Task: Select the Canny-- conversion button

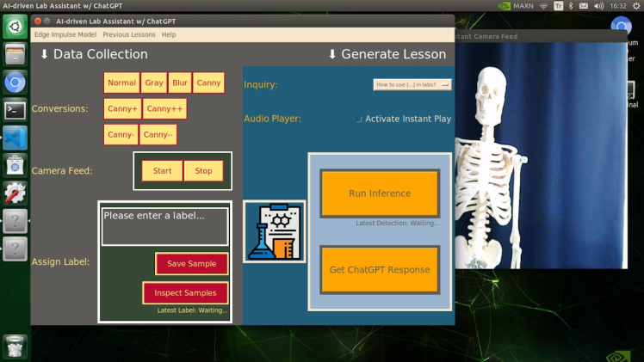Action: (x=158, y=135)
